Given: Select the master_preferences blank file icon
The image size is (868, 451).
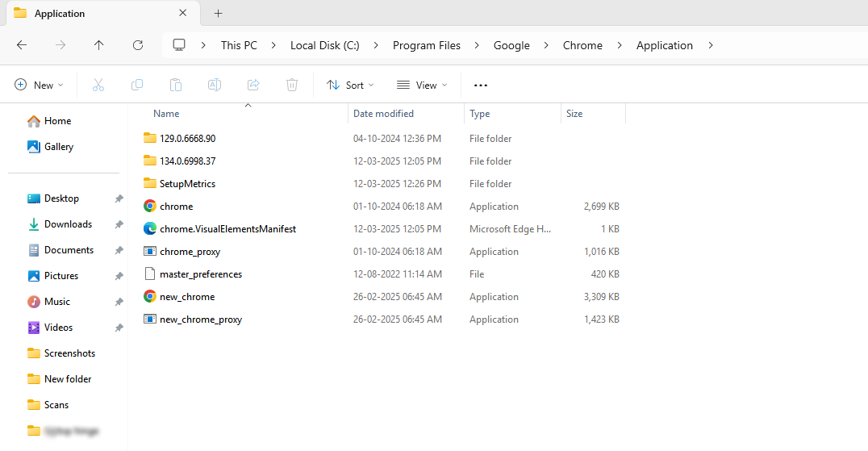Looking at the screenshot, I should [x=149, y=274].
